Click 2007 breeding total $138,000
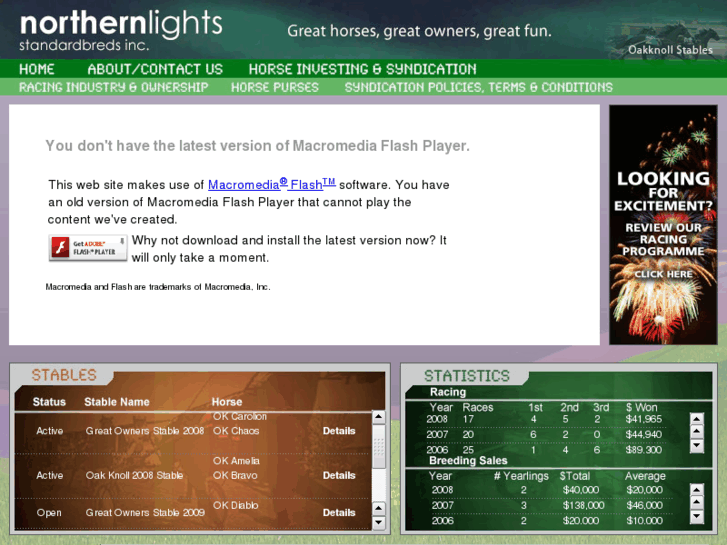 point(583,505)
